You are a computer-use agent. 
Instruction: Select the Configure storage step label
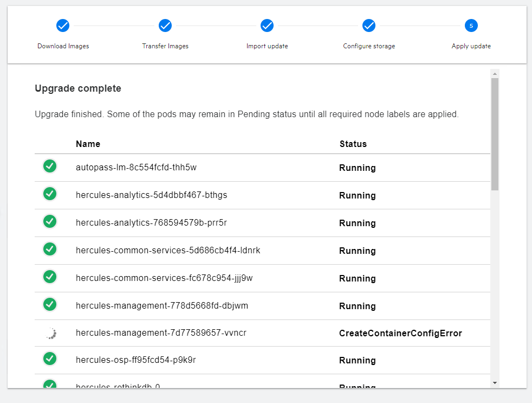tap(369, 46)
